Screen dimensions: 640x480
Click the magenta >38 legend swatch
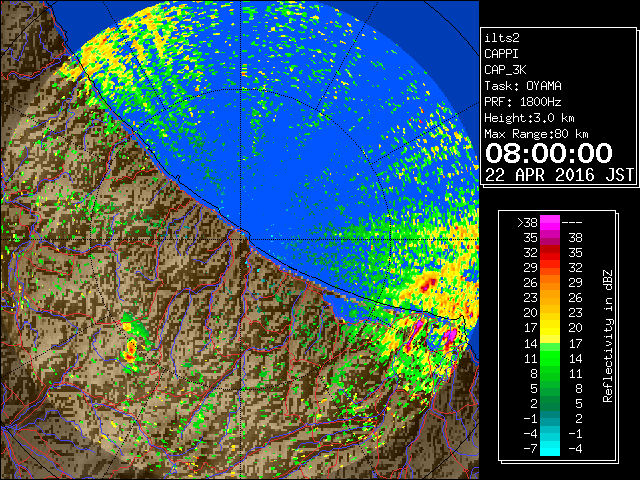coord(550,222)
